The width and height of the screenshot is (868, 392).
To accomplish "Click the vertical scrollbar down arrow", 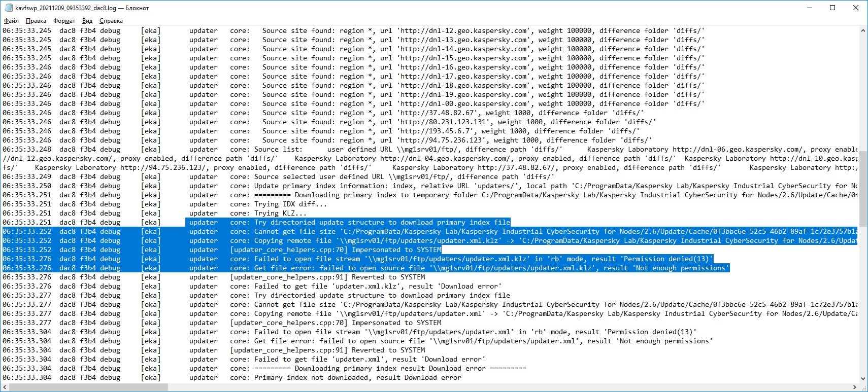I will point(863,378).
